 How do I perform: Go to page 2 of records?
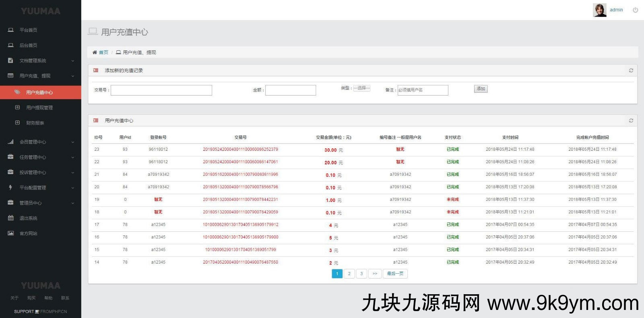349,274
